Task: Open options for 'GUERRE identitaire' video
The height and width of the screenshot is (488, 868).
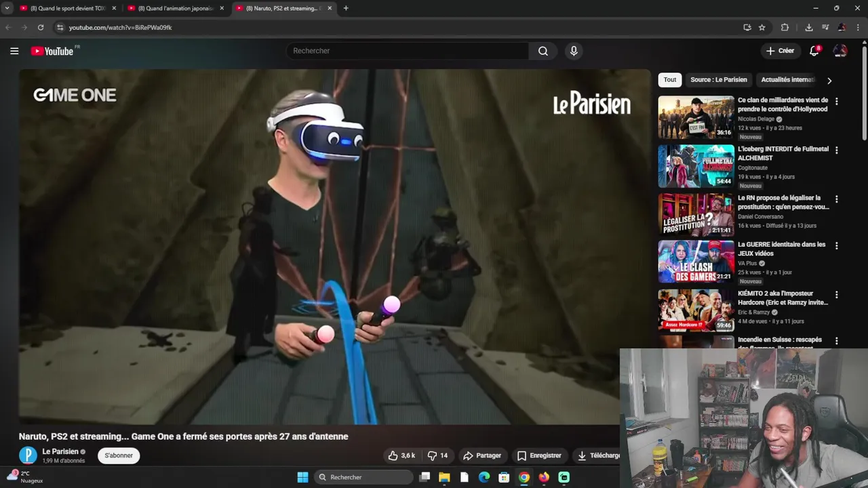Action: click(x=836, y=245)
